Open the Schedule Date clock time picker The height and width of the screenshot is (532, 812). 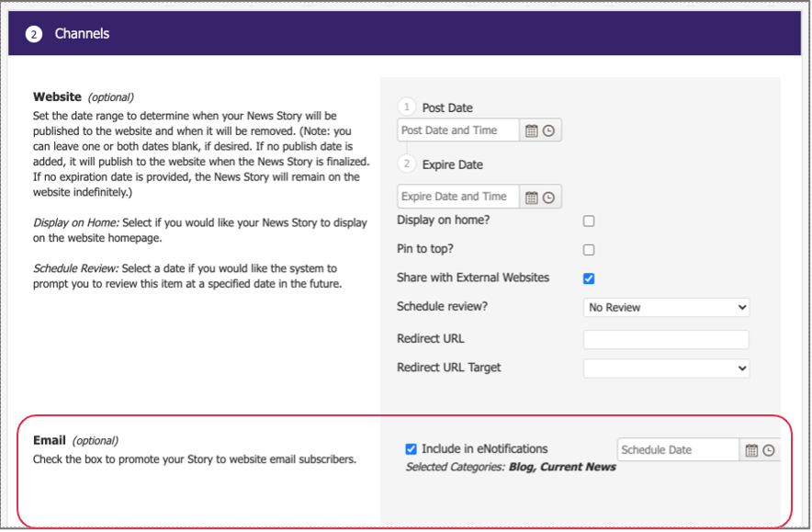coord(769,450)
